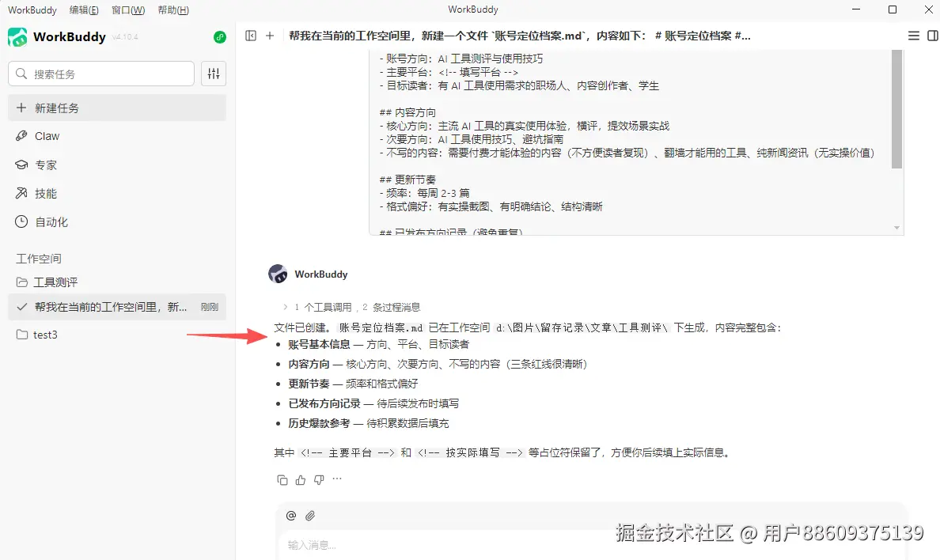This screenshot has width=940, height=560.
Task: Click 内容方向 bullet text in response
Action: [309, 364]
